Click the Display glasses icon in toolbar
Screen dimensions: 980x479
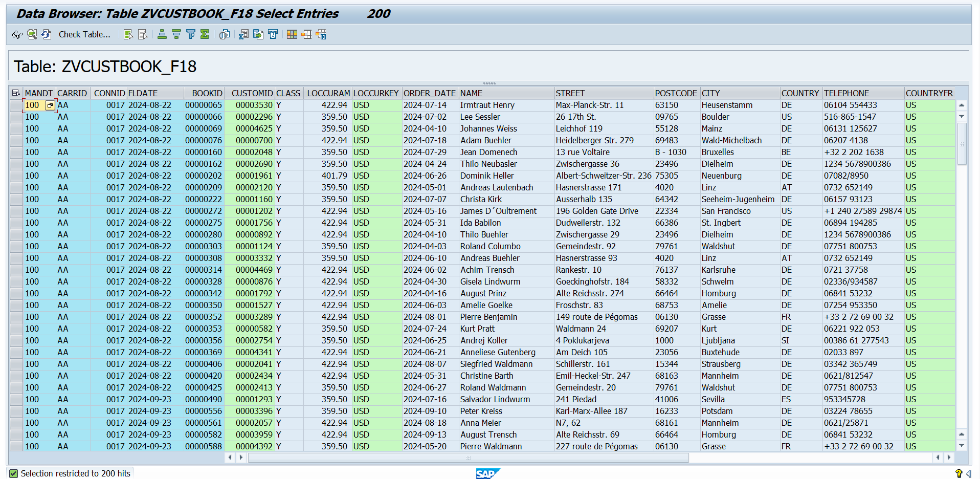[x=17, y=34]
